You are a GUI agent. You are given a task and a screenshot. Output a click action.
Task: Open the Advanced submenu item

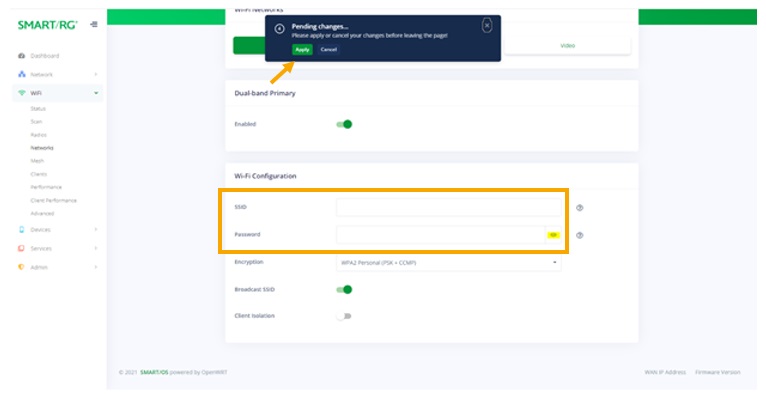(x=42, y=213)
